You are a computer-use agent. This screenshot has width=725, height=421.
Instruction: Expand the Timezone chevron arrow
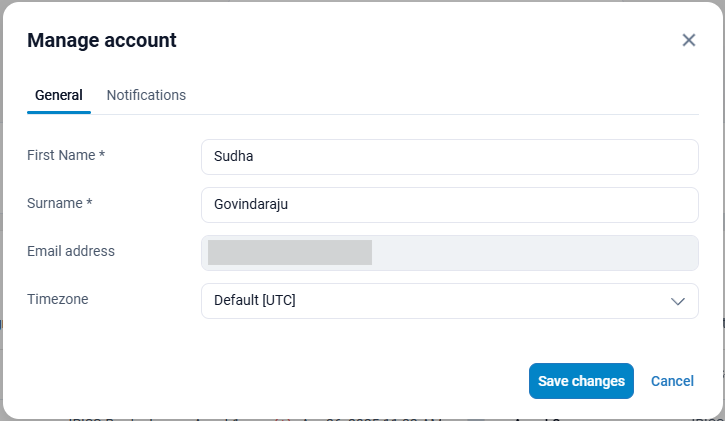click(677, 301)
